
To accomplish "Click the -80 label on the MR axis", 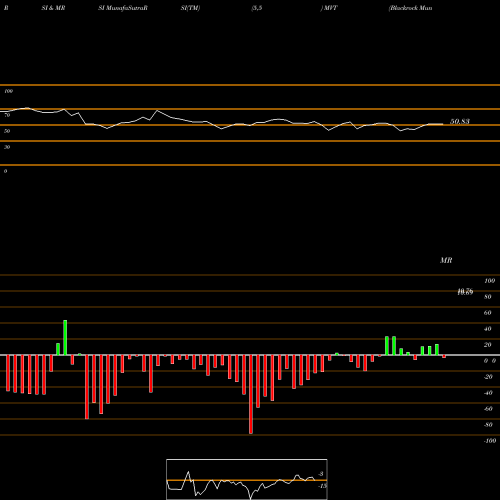I will [488, 425].
